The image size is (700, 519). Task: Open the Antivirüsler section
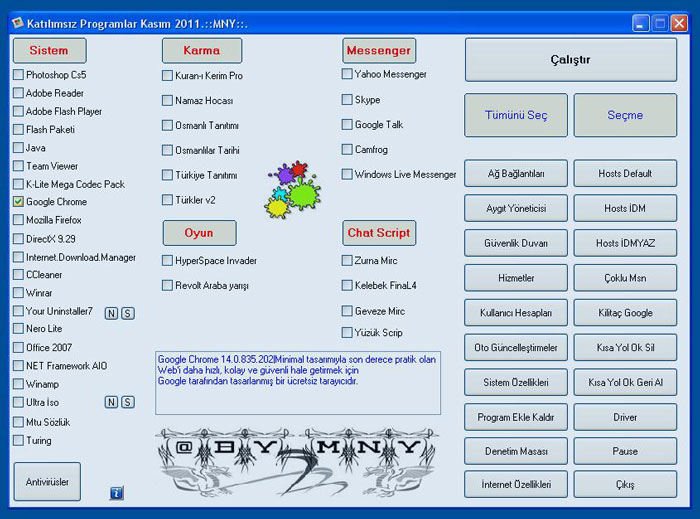47,482
